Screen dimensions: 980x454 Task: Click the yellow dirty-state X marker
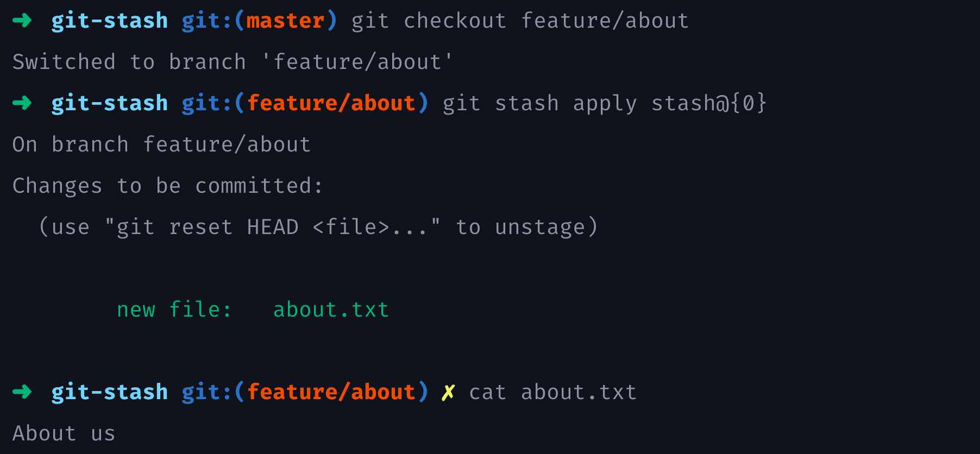(x=448, y=392)
